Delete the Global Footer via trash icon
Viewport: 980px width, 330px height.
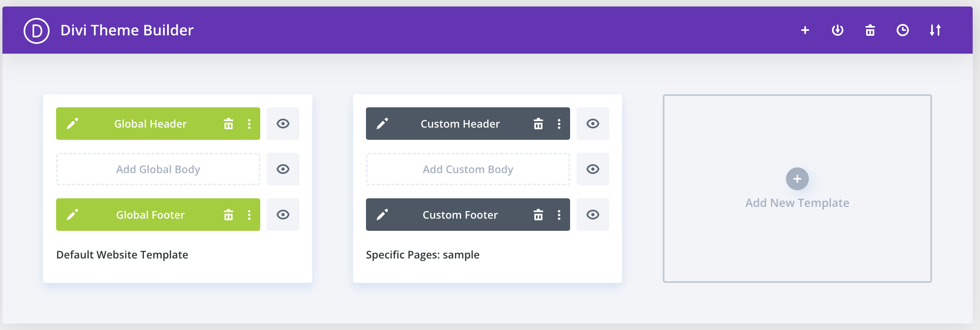point(229,215)
